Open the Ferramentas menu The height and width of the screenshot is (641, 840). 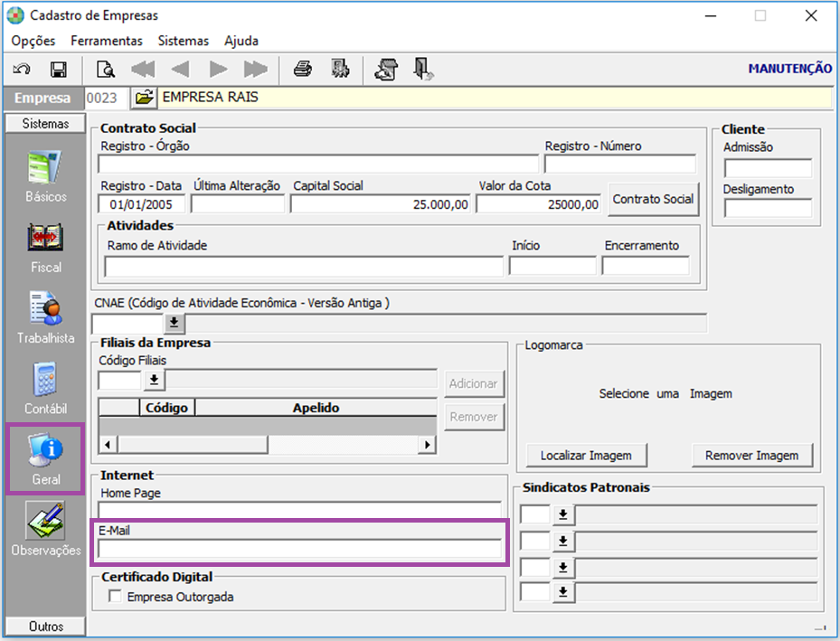(107, 41)
